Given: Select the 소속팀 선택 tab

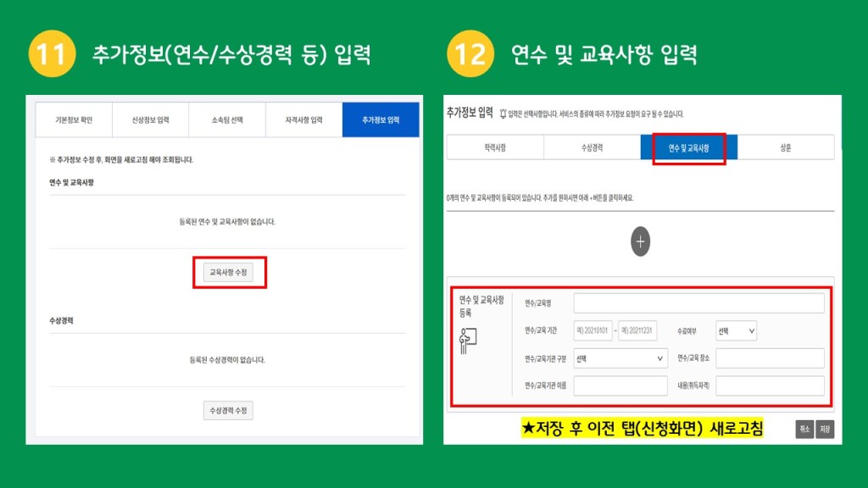Looking at the screenshot, I should click(x=227, y=120).
